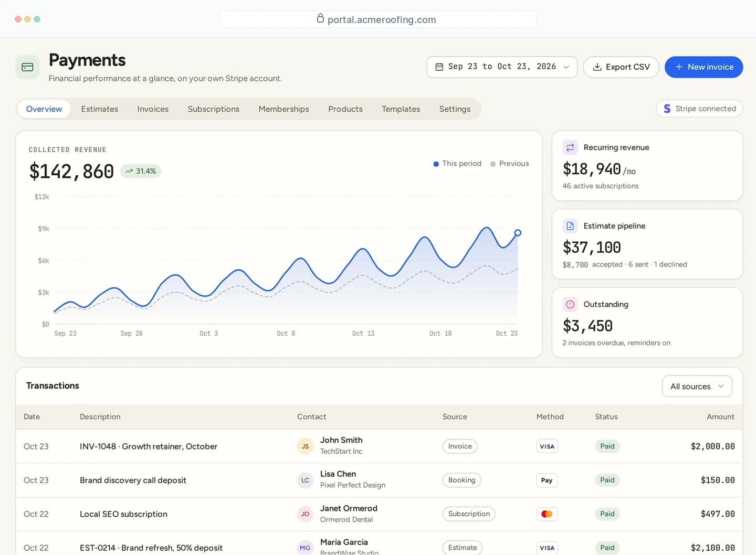Screen dimensions: 756x555
Task: Click the Booking source tag for Lisa Chen
Action: [462, 481]
